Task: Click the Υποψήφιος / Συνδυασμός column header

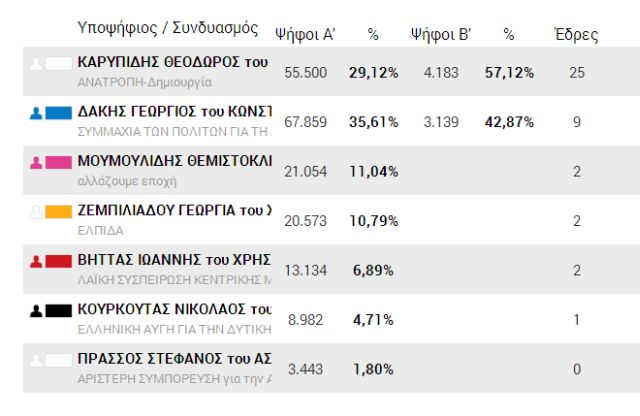Action: pos(167,28)
